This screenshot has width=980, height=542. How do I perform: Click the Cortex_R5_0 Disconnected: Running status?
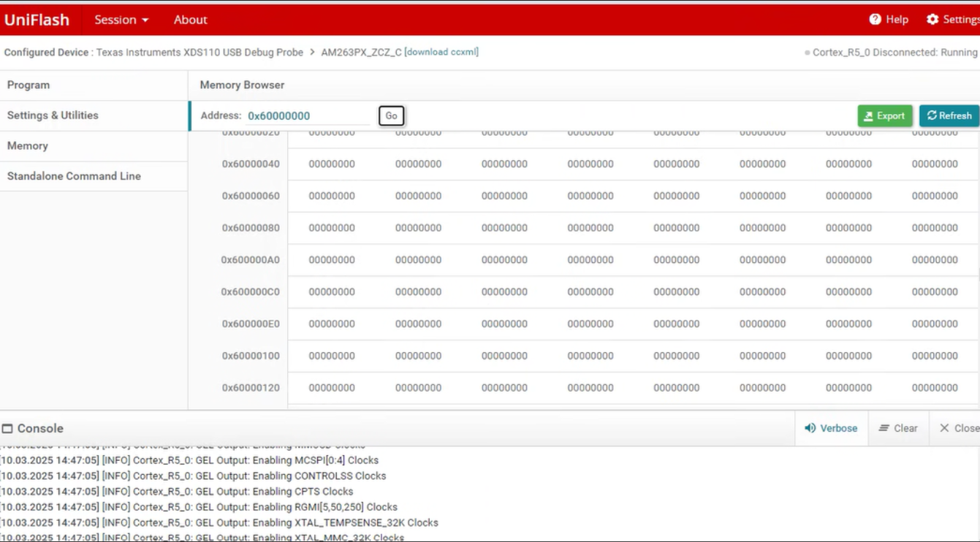pos(894,53)
